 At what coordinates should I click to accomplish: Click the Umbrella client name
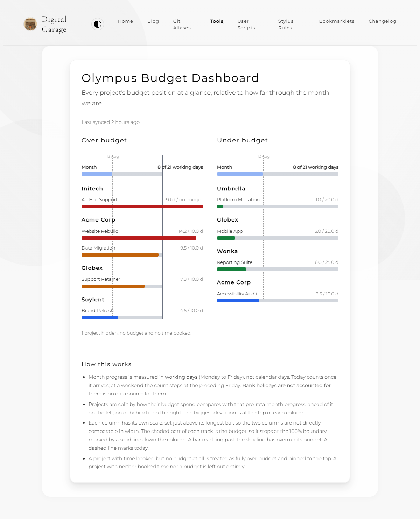pos(231,189)
